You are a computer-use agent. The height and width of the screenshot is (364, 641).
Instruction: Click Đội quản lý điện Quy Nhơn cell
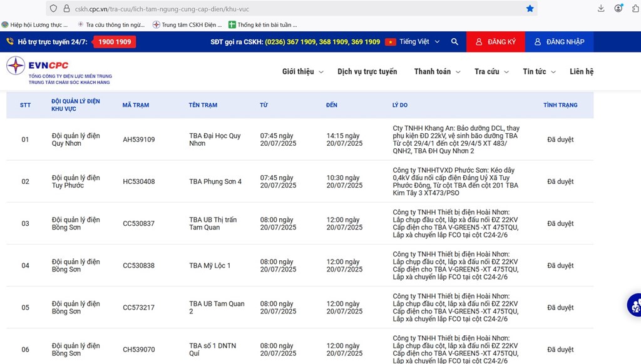click(76, 139)
